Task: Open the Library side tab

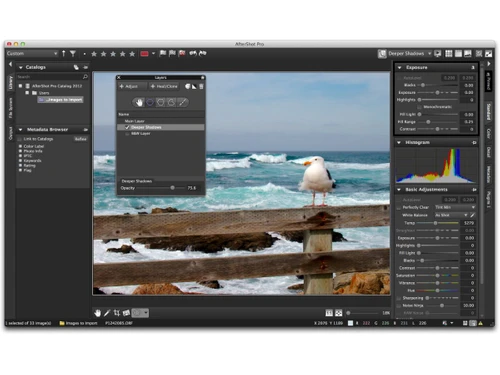Action: point(10,83)
